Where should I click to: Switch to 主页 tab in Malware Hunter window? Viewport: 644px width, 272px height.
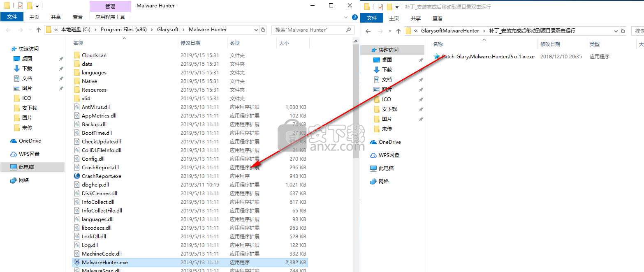34,17
